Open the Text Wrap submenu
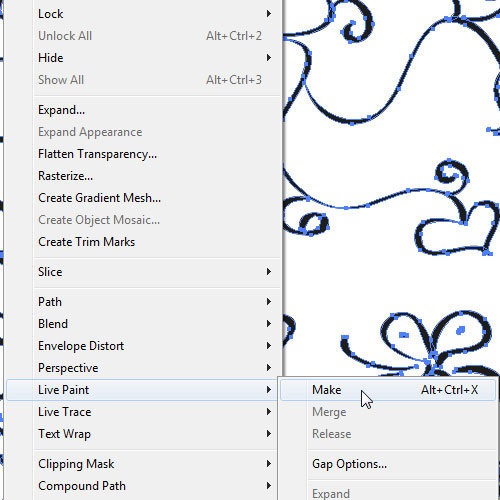500x500 pixels. (157, 434)
